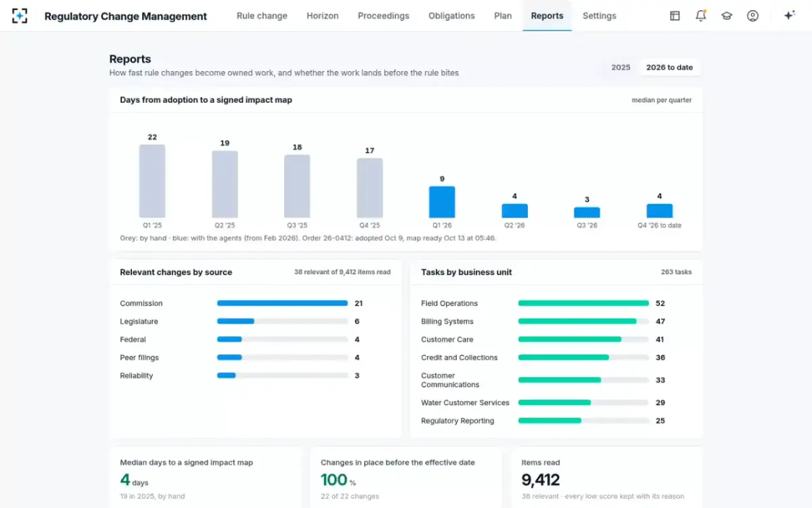The image size is (812, 508).
Task: Click the app logo icon
Action: coord(20,16)
